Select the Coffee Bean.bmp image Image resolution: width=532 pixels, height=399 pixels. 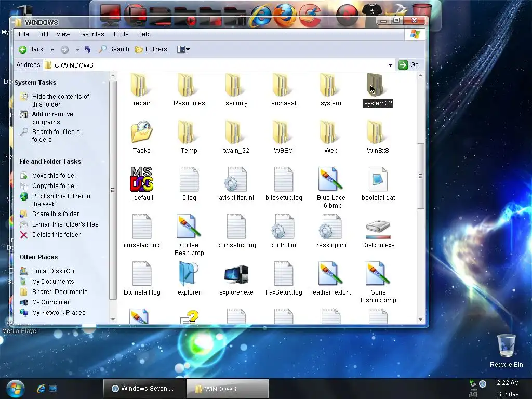click(189, 235)
